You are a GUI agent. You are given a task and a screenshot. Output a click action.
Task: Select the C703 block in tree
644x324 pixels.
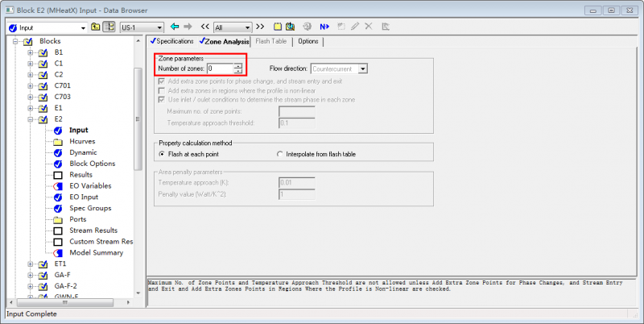pos(63,97)
